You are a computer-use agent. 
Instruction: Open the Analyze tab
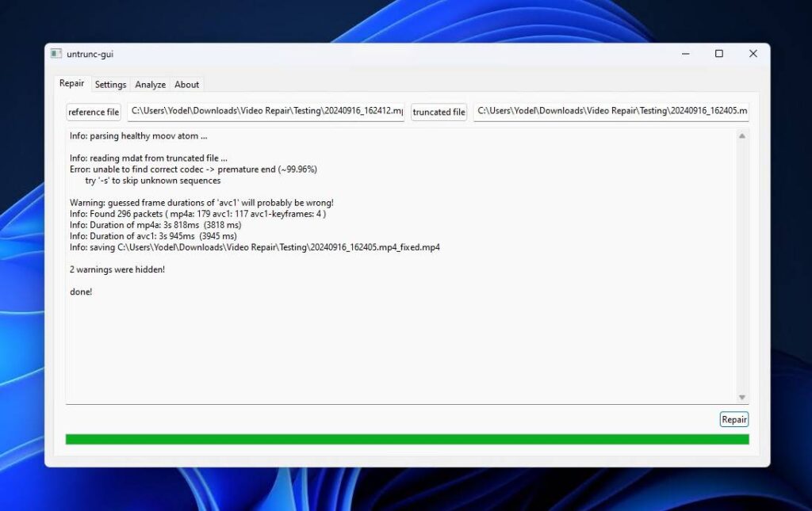pos(150,84)
